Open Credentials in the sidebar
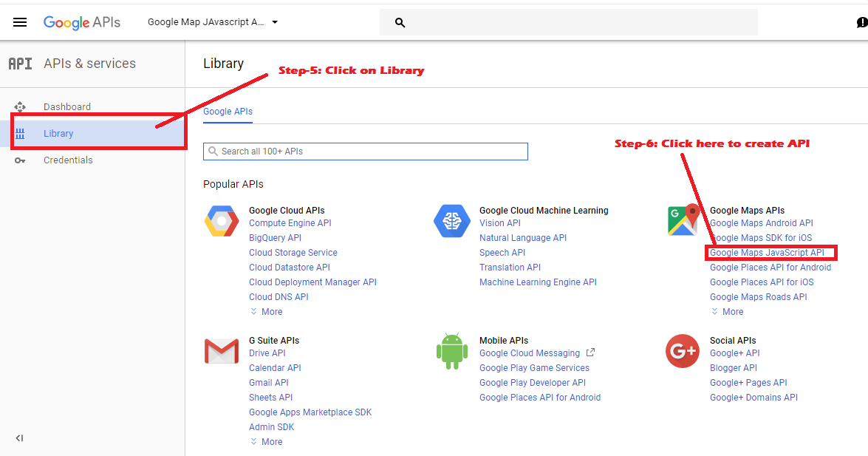The image size is (868, 456). (68, 160)
